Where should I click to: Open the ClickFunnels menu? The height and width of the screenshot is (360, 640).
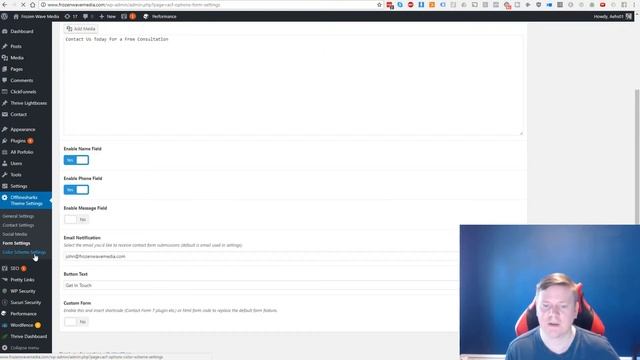pyautogui.click(x=23, y=92)
